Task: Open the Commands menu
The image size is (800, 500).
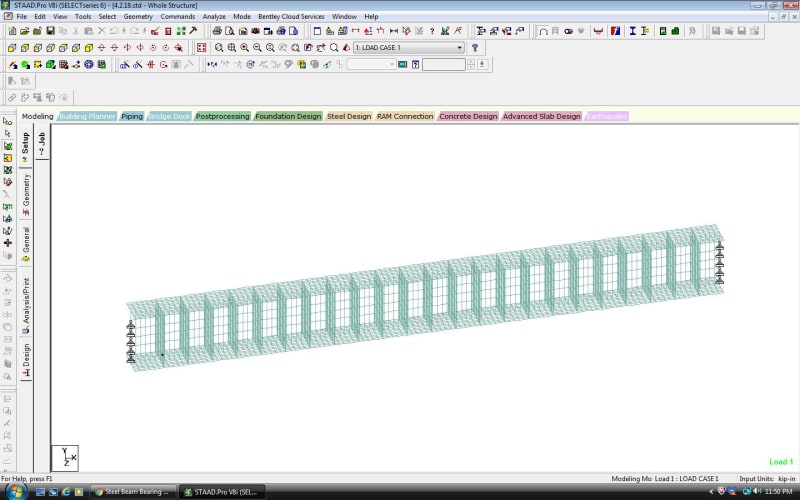Action: pos(178,16)
